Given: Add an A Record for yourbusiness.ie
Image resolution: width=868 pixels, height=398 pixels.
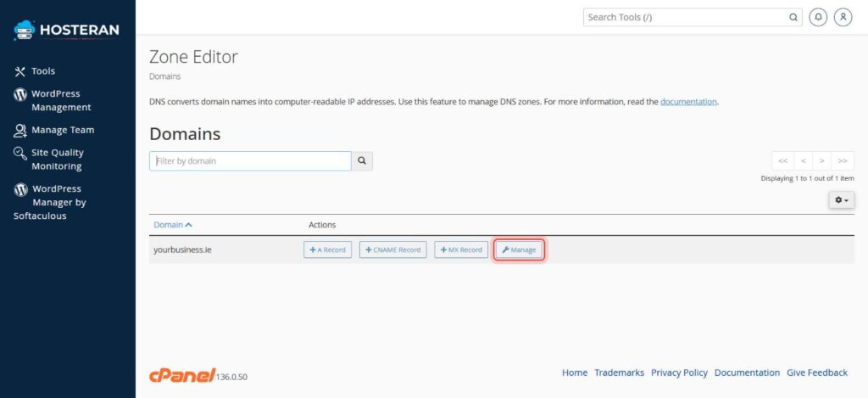Looking at the screenshot, I should click(328, 249).
